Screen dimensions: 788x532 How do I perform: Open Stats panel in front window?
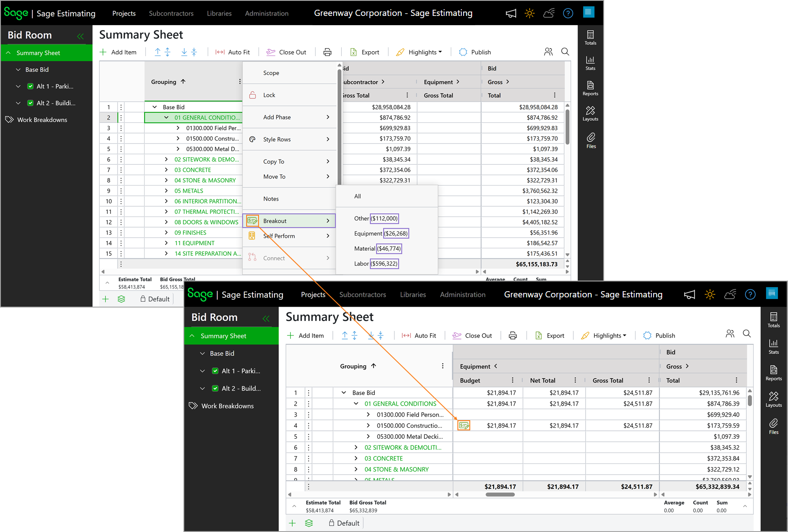773,346
